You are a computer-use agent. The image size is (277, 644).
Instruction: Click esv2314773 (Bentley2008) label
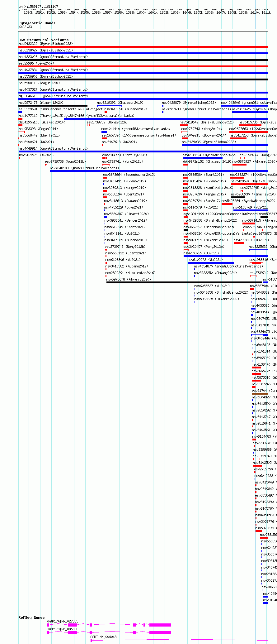click(124, 155)
